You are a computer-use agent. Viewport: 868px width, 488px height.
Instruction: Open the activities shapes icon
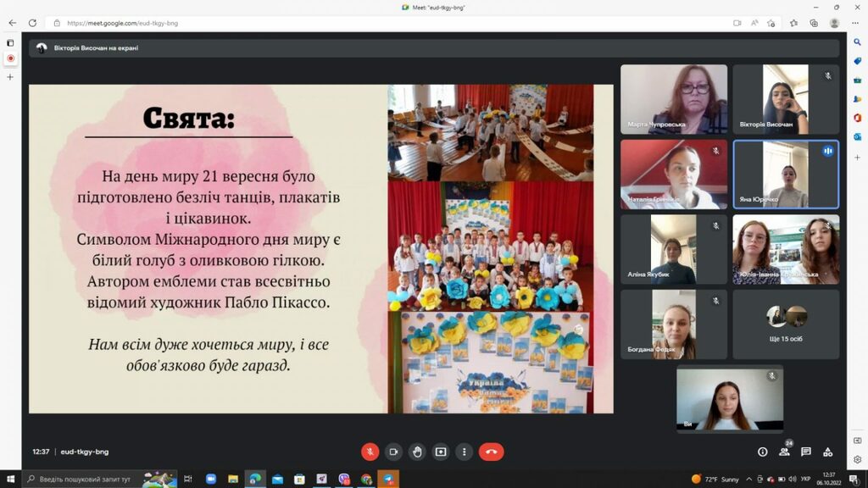[827, 452]
